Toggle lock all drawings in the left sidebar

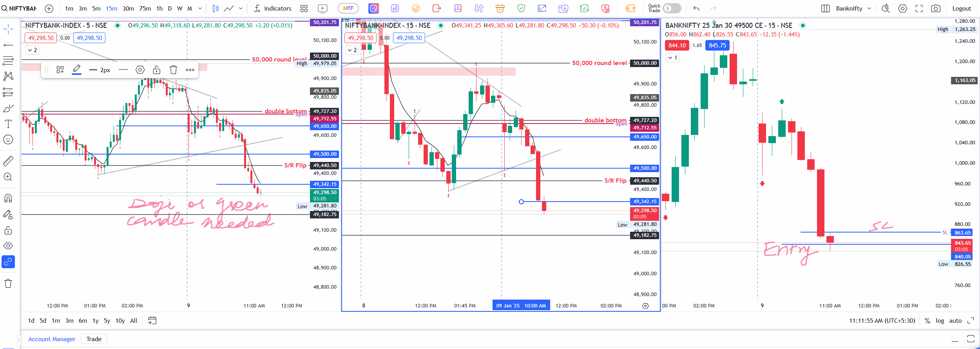8,230
